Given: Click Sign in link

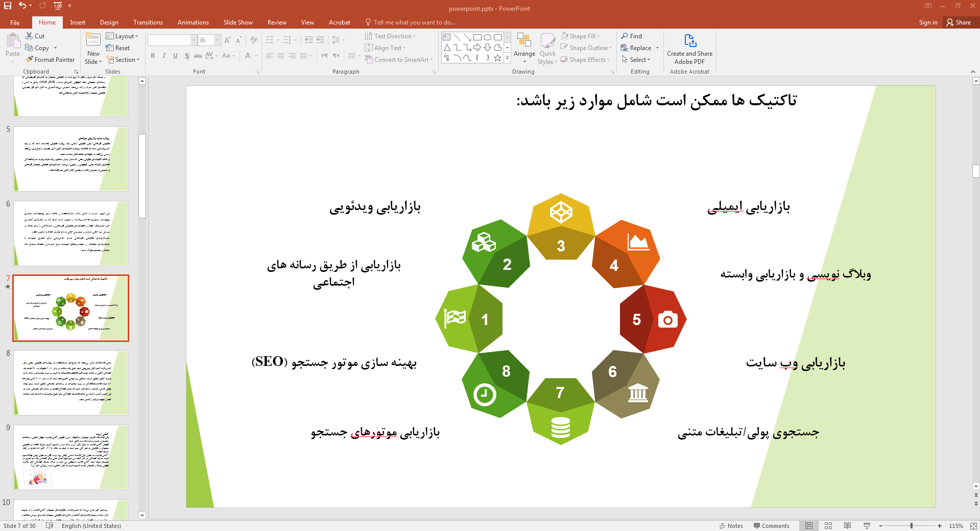Looking at the screenshot, I should (928, 22).
